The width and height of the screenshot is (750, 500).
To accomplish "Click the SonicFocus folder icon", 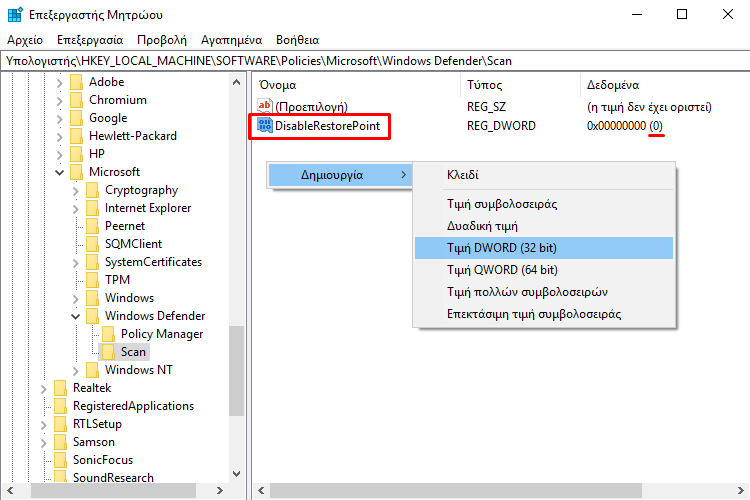I will (61, 460).
